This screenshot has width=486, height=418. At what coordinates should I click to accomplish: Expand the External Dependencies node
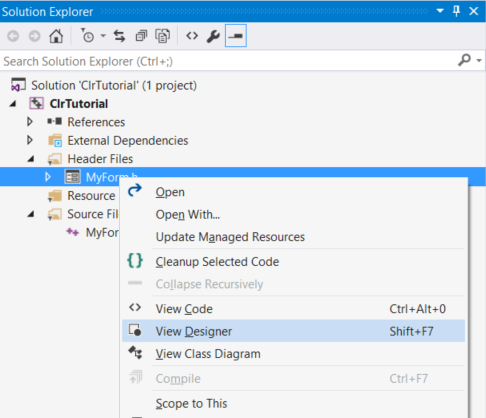coord(30,140)
